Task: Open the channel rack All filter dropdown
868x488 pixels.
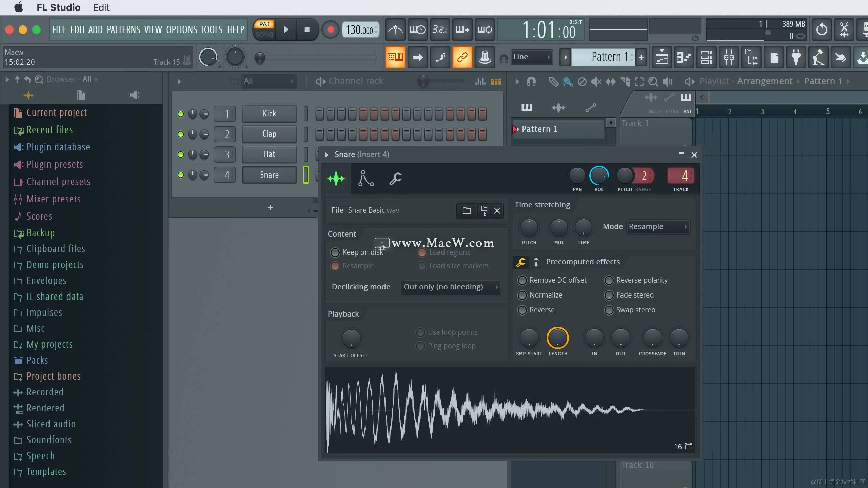Action: (x=269, y=81)
